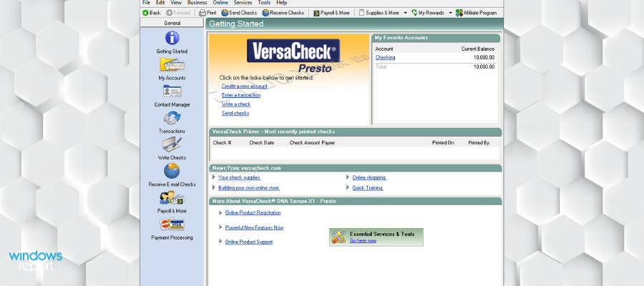Click the VersaCheck Presto logo banner

click(293, 55)
